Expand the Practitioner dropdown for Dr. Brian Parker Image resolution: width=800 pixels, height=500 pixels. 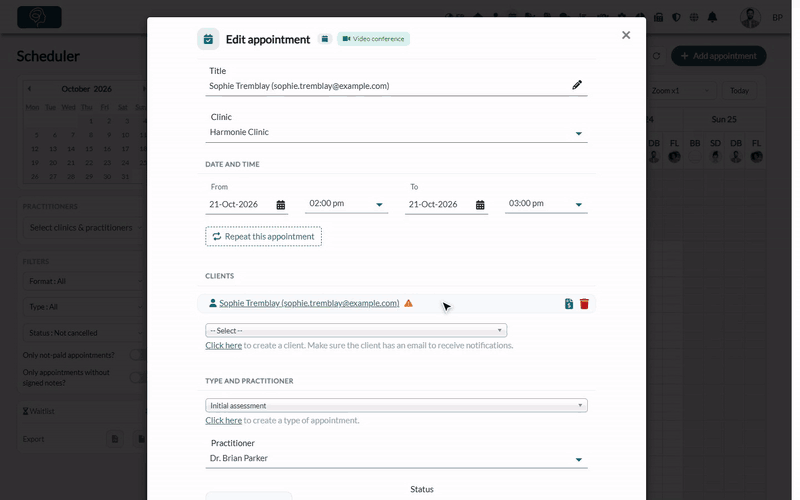pyautogui.click(x=396, y=458)
